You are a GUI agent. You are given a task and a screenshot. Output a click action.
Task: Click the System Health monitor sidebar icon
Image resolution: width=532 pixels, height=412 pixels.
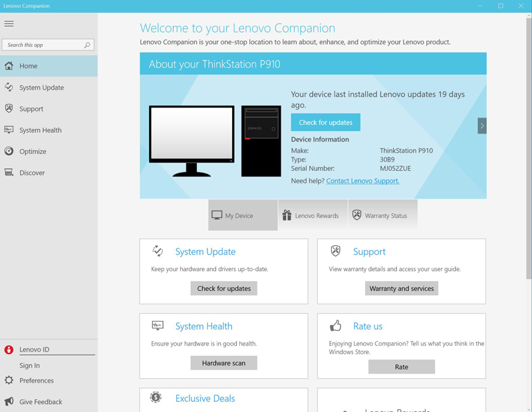(x=9, y=130)
